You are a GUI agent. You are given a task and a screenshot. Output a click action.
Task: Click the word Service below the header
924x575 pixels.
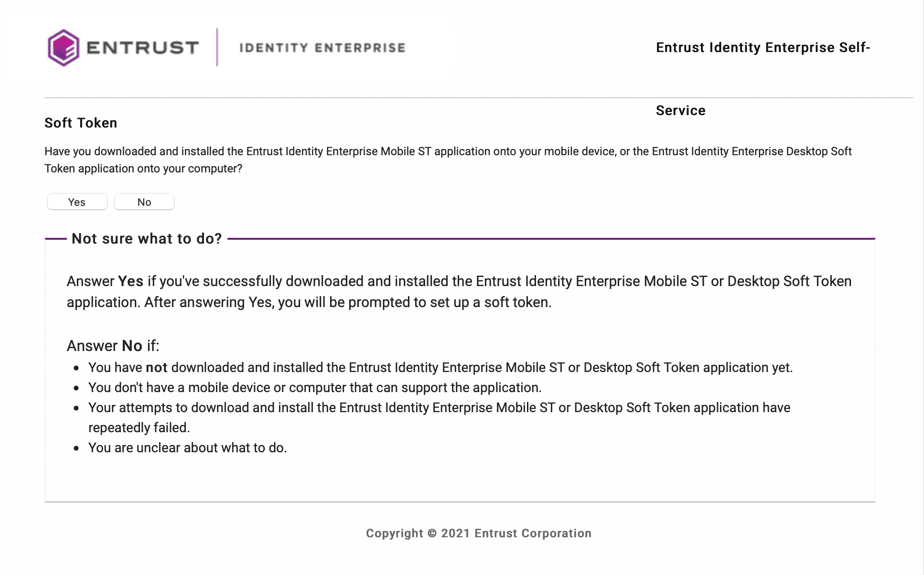tap(680, 110)
